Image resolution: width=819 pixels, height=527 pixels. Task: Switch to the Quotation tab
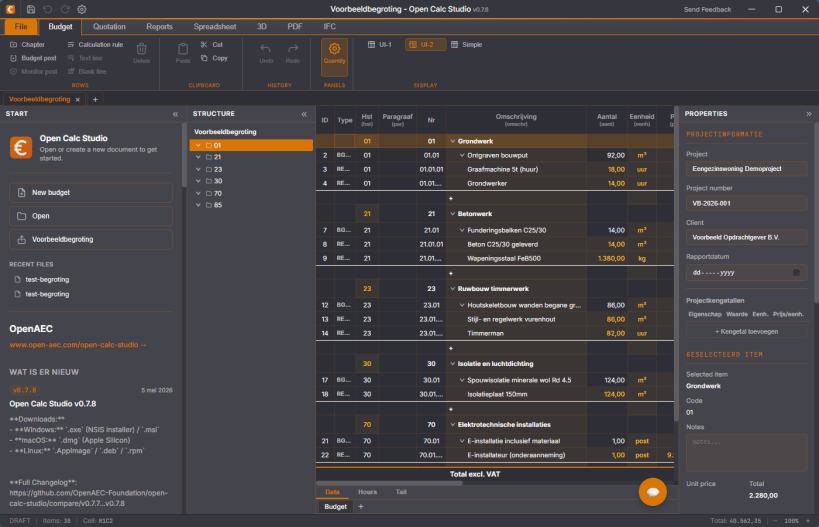coord(109,27)
